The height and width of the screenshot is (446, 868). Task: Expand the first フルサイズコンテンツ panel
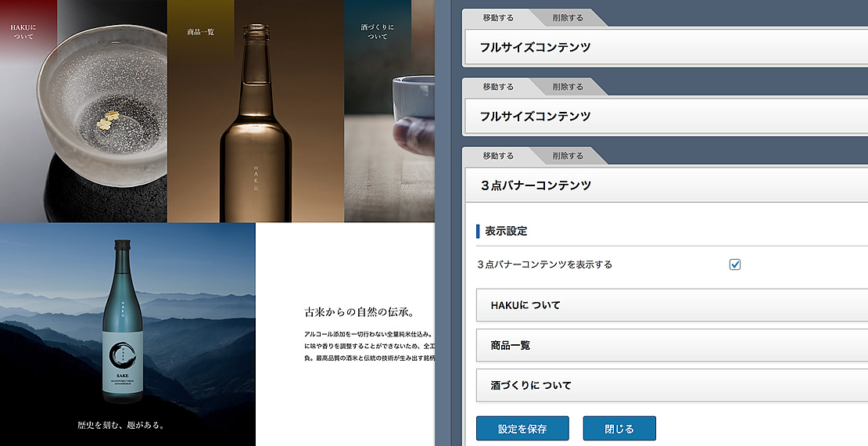(665, 47)
